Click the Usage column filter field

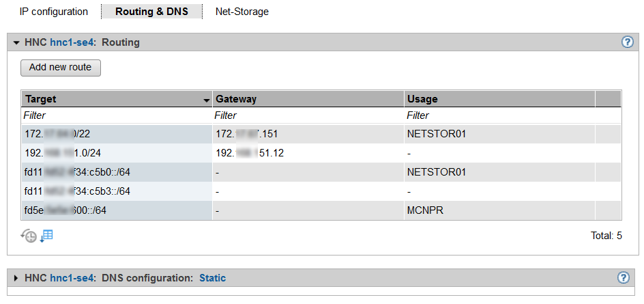(499, 115)
